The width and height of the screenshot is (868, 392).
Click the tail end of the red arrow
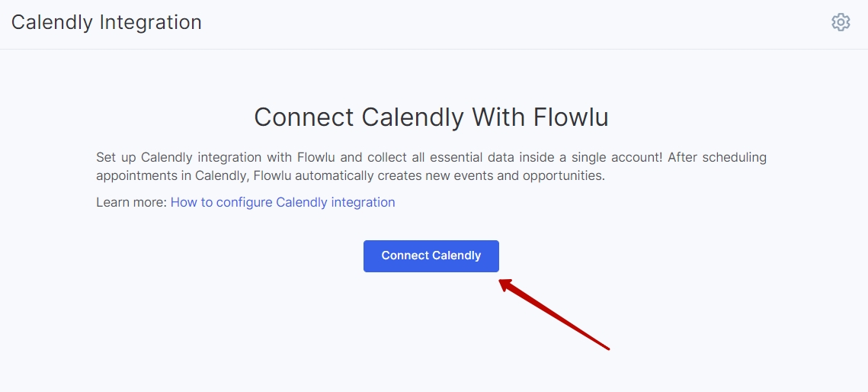coord(607,348)
